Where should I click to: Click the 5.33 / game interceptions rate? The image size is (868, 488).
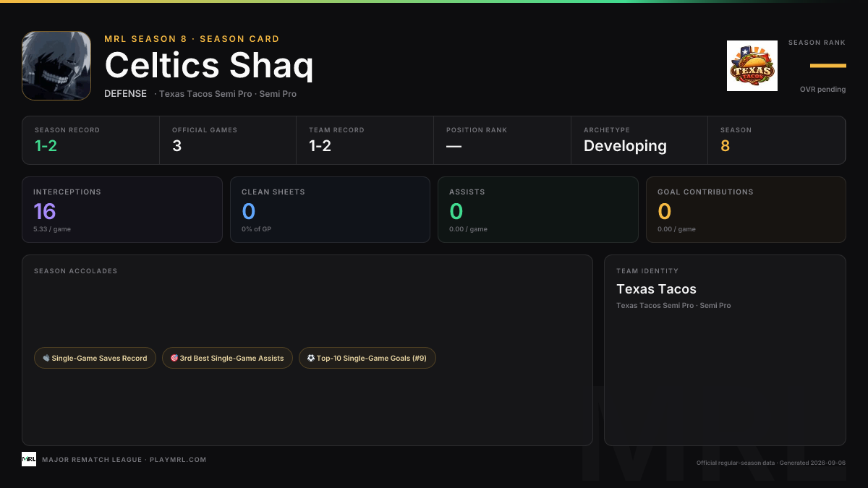(x=52, y=229)
